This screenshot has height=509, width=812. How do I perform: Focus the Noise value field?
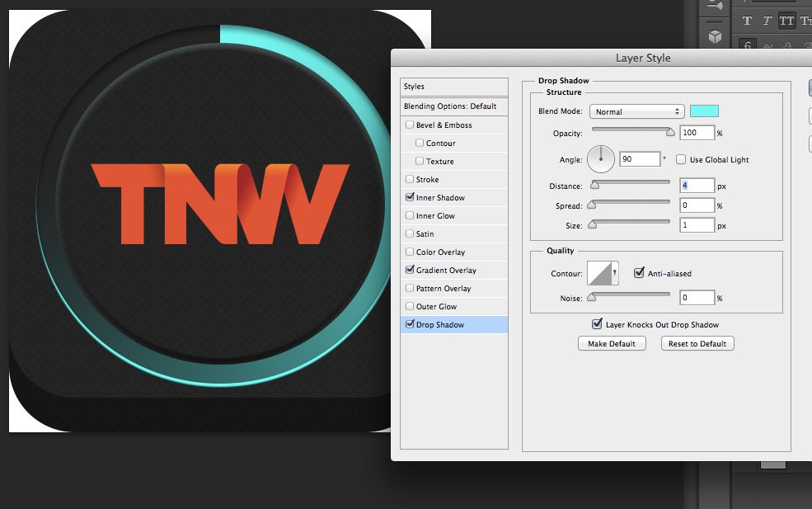point(697,298)
